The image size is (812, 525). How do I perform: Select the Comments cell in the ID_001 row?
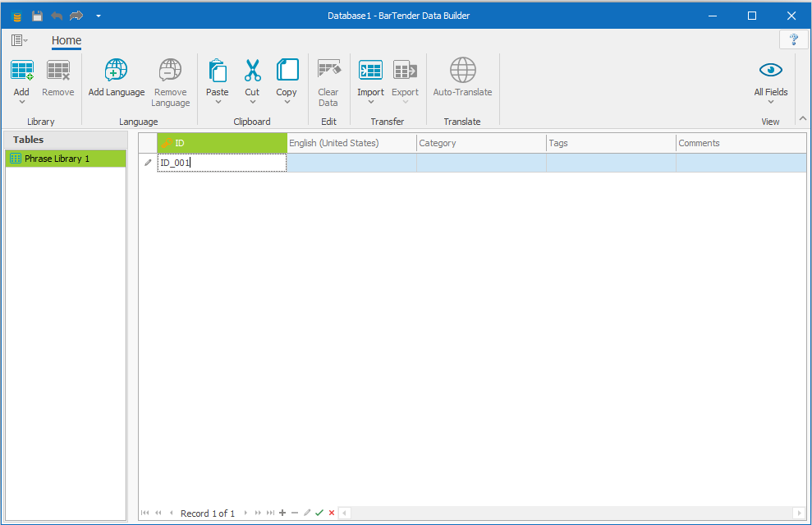pyautogui.click(x=741, y=163)
